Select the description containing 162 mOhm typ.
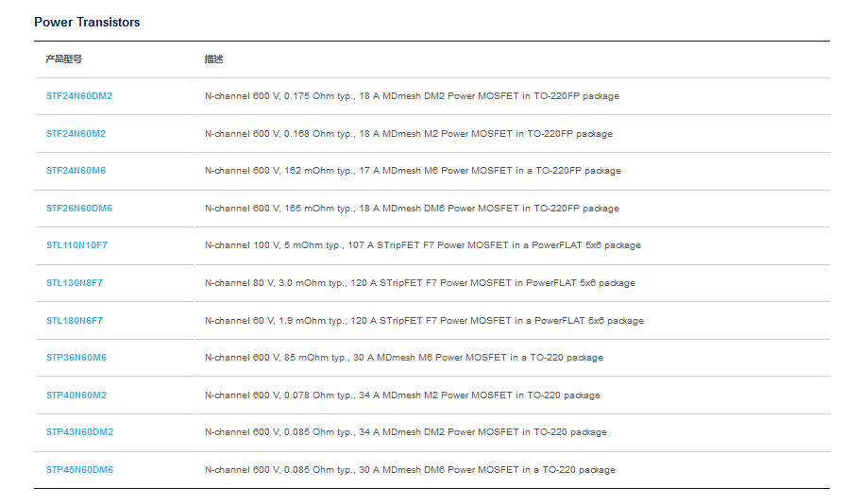This screenshot has height=504, width=863. [413, 171]
